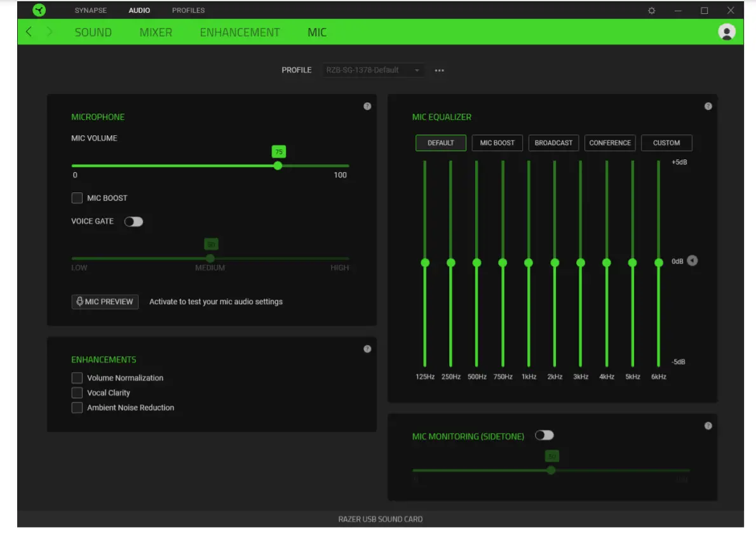
Task: Switch to the Enhancement tab
Action: point(240,32)
